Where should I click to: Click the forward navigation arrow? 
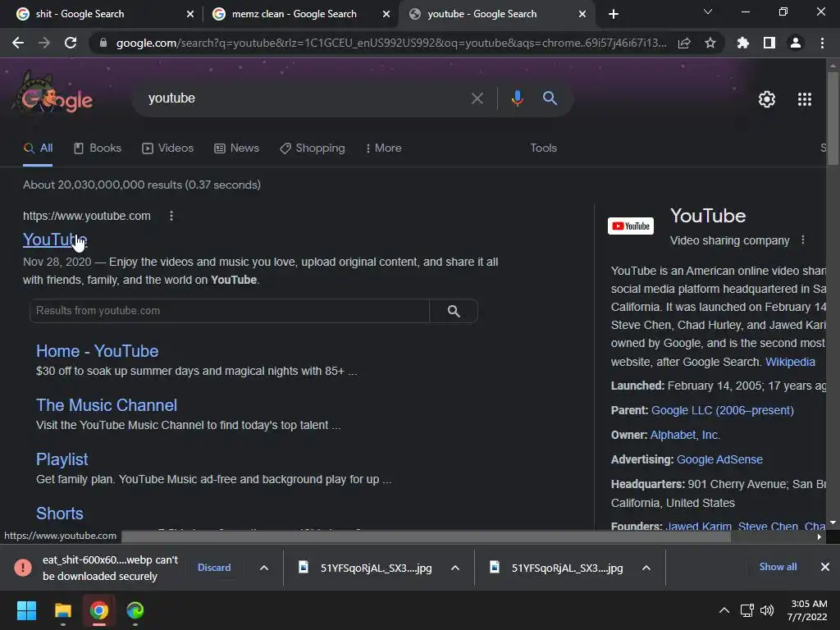point(44,43)
